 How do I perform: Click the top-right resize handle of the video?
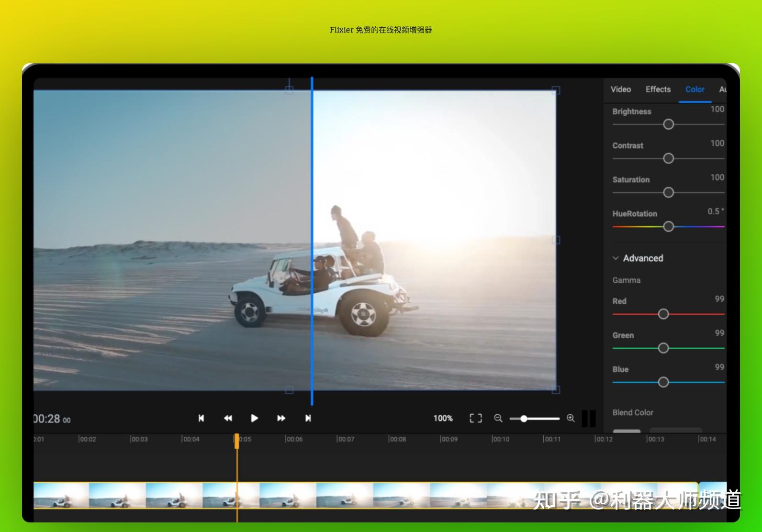pyautogui.click(x=556, y=90)
